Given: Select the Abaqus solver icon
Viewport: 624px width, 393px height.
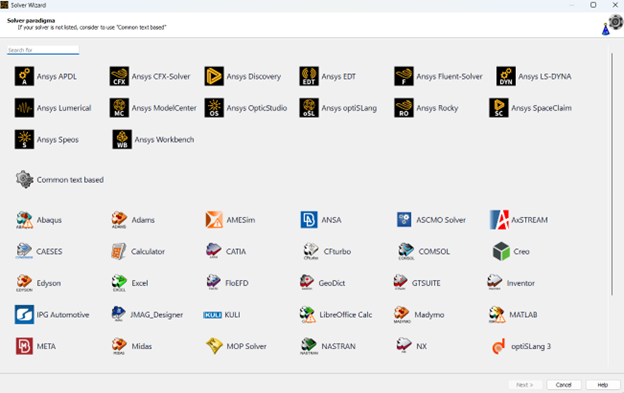Looking at the screenshot, I should [x=24, y=220].
